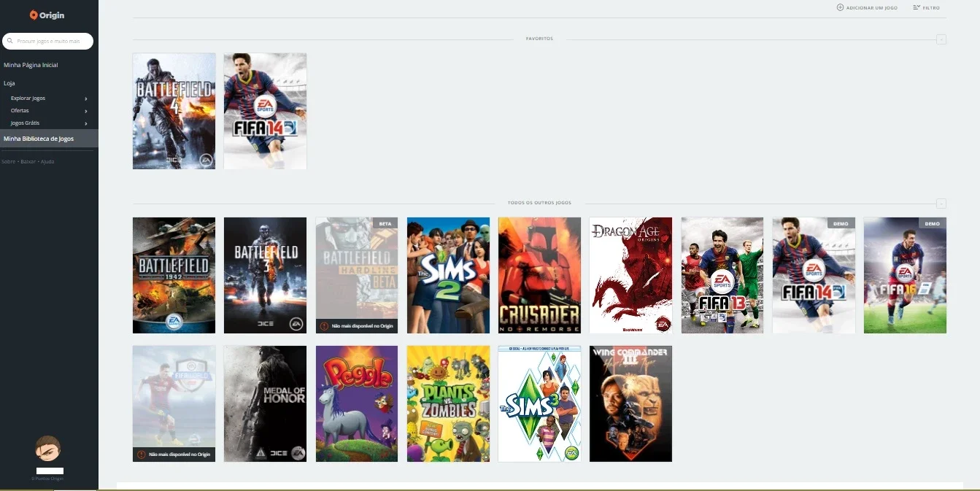Open Battlefield 4 in Favoritos

[174, 111]
